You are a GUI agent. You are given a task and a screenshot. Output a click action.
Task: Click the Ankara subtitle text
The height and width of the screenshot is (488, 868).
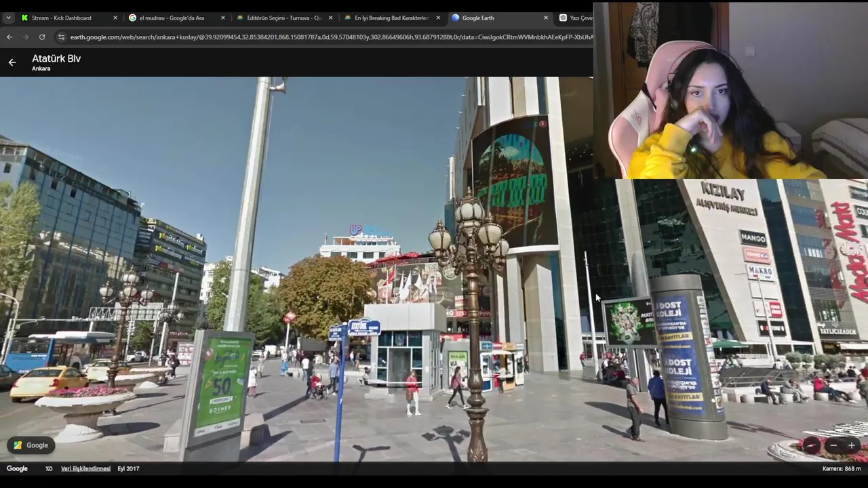coord(41,68)
